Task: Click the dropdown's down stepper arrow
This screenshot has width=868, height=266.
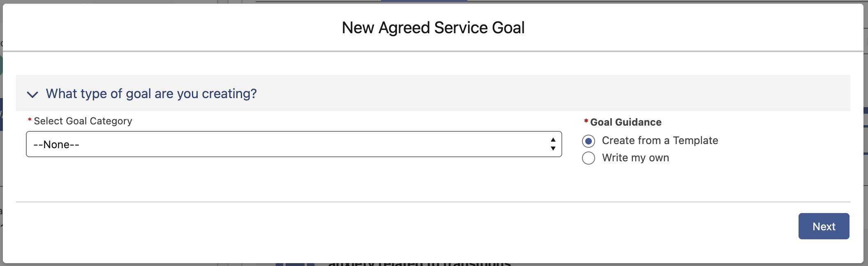Action: 554,149
